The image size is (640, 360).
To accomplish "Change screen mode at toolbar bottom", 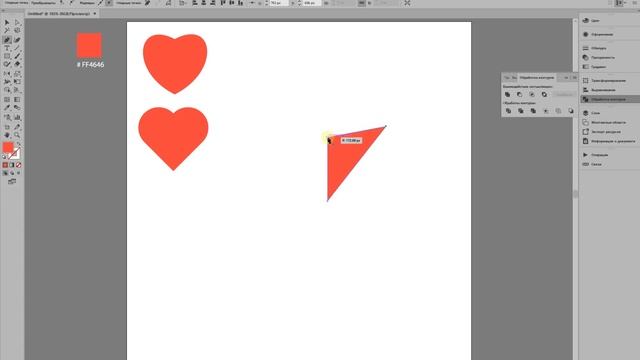I will [x=12, y=181].
